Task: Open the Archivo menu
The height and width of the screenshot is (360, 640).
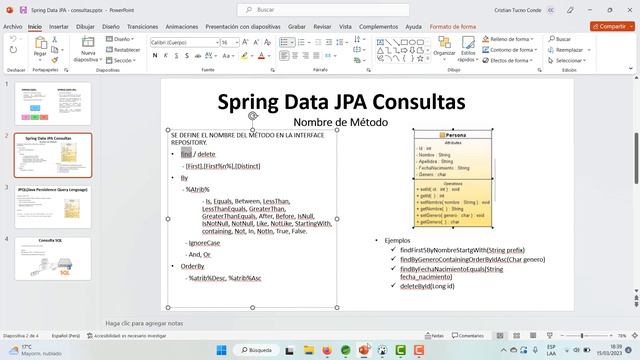Action: pos(13,27)
